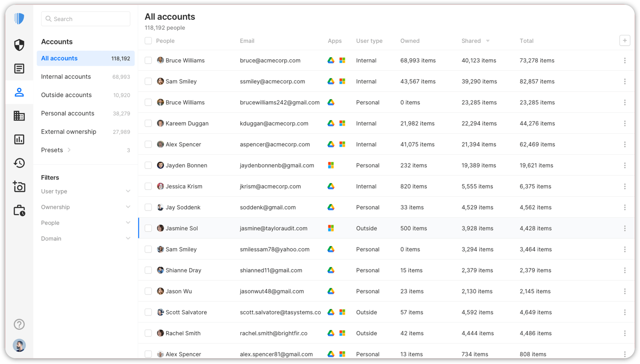Tick the checkbox beside Jasmine Sol
Image resolution: width=640 pixels, height=364 pixels.
148,228
